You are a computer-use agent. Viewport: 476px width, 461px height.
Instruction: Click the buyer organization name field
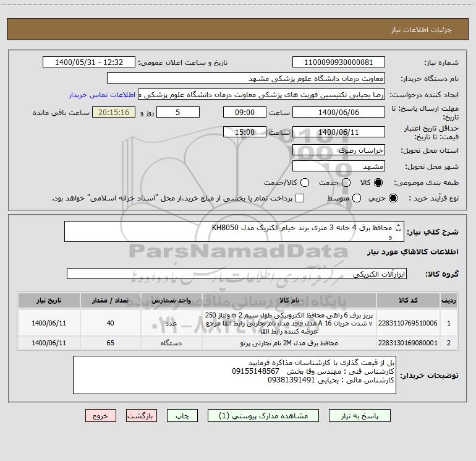tap(246, 79)
